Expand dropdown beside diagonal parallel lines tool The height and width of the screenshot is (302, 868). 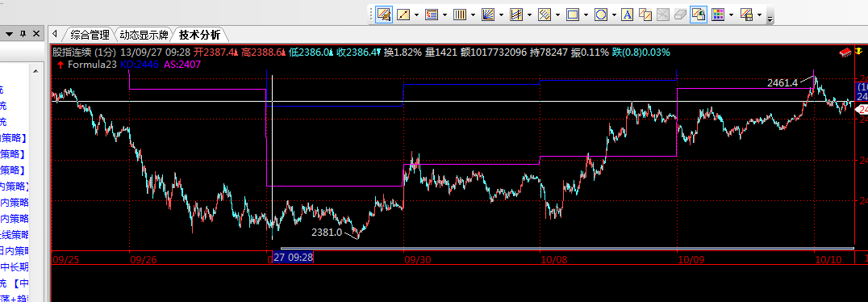557,15
